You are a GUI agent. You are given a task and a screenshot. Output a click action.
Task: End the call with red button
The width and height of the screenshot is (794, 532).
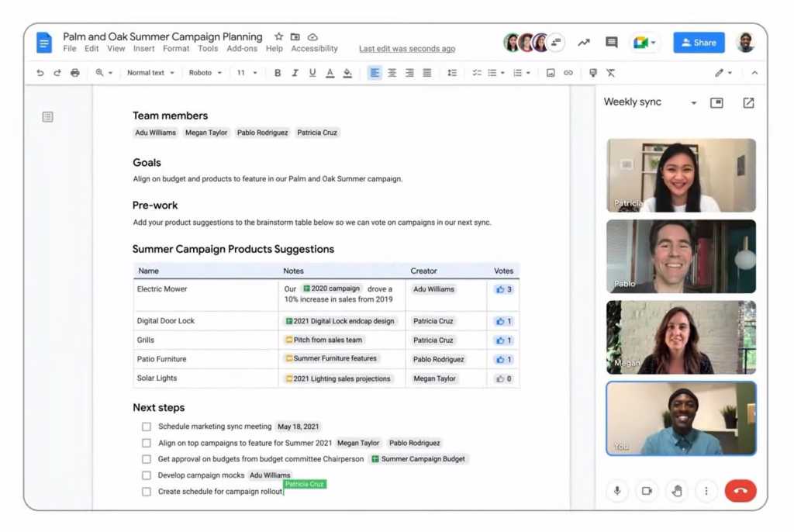click(740, 490)
